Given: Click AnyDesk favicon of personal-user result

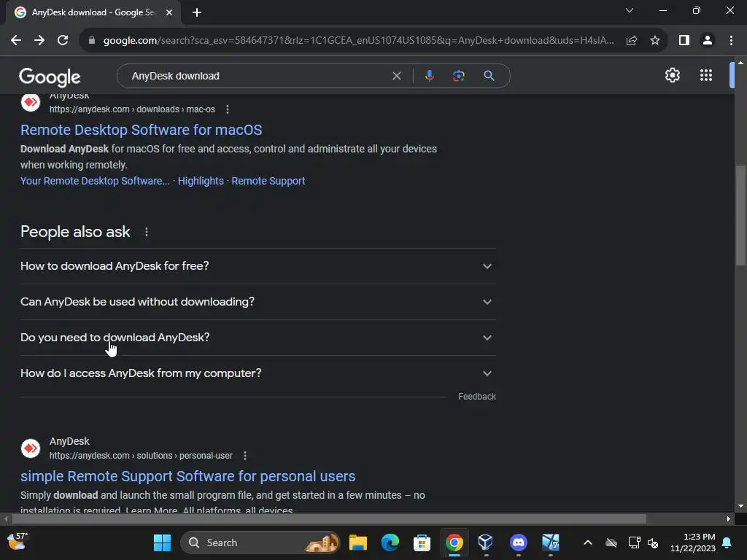Looking at the screenshot, I should tap(31, 448).
